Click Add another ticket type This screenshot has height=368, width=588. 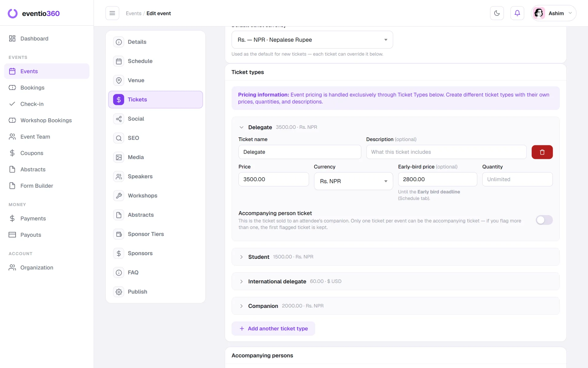click(273, 328)
